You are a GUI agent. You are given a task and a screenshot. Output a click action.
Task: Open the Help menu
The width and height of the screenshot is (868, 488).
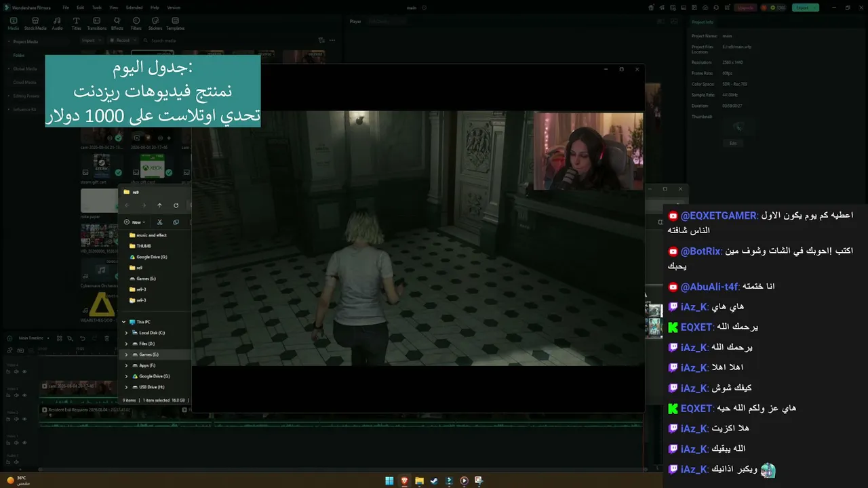(x=155, y=7)
